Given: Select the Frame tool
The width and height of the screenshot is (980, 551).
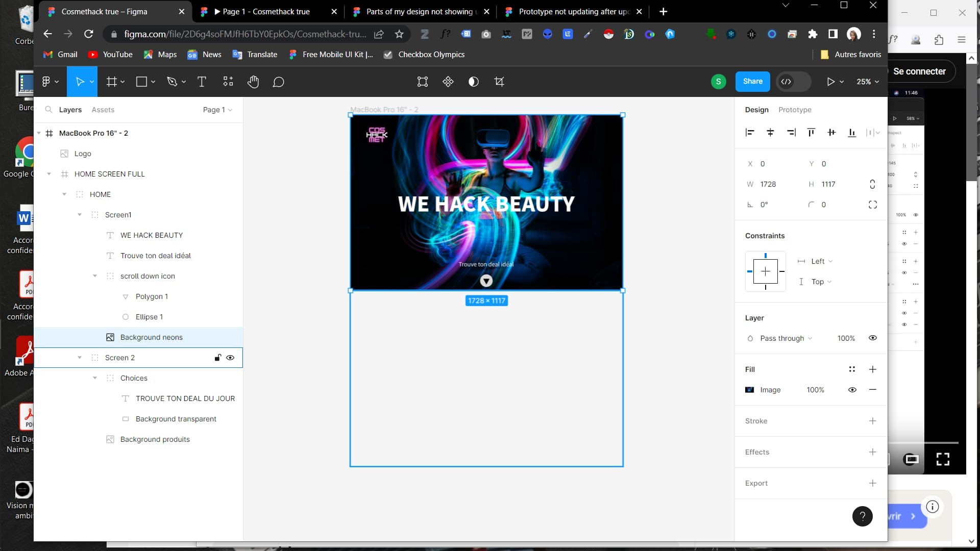Looking at the screenshot, I should [111, 82].
